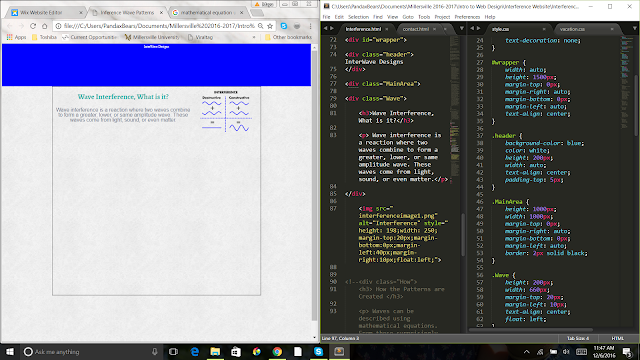Screen dimensions: 640x360
Task: Click the Wave Interference heading on webpage
Action: click(x=123, y=97)
